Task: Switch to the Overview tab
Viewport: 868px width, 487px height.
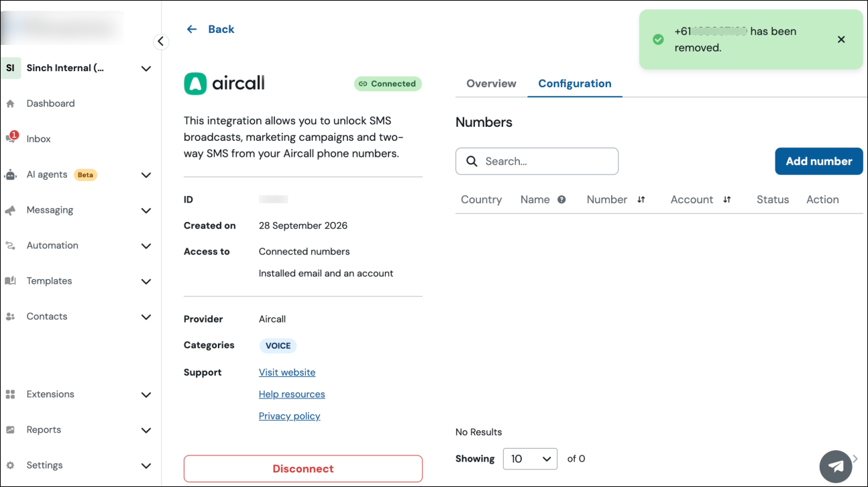Action: click(x=491, y=84)
